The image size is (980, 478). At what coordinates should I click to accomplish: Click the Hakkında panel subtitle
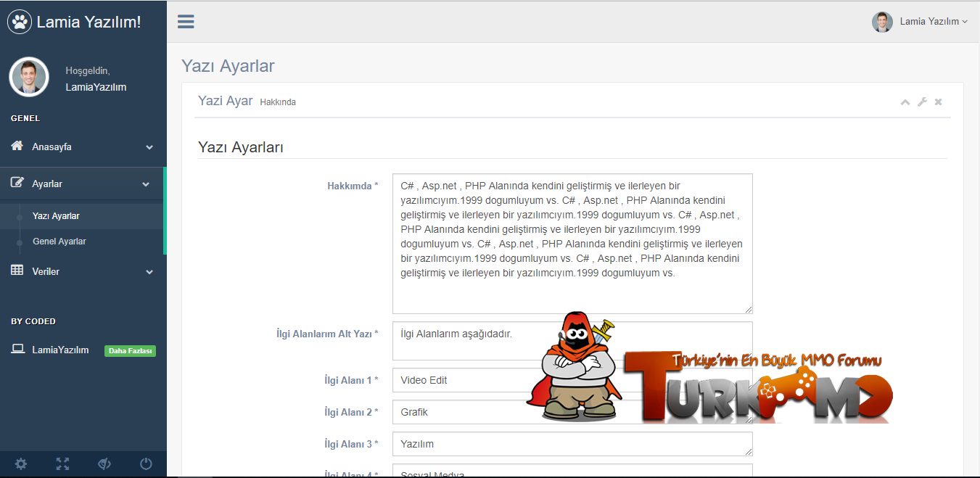pos(278,102)
